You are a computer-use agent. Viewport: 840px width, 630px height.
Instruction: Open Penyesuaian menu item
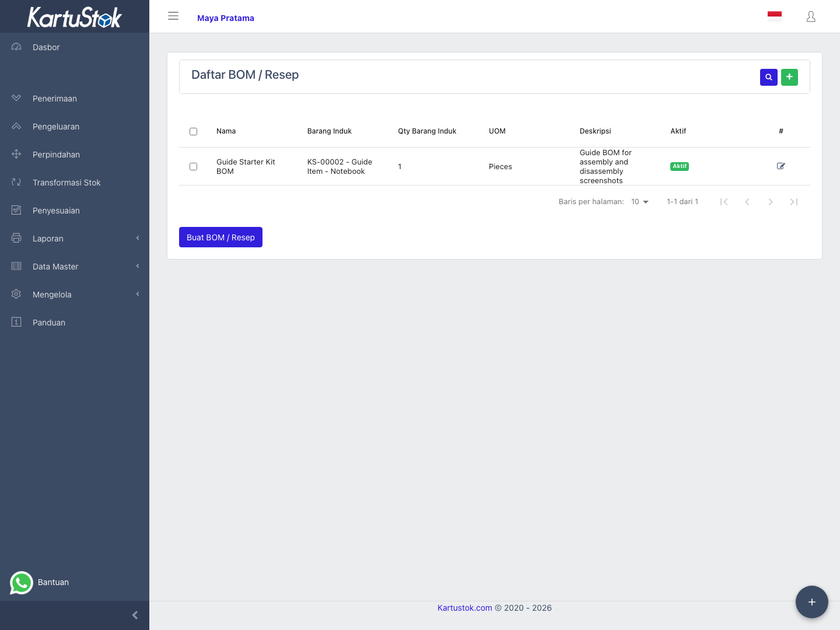click(75, 211)
